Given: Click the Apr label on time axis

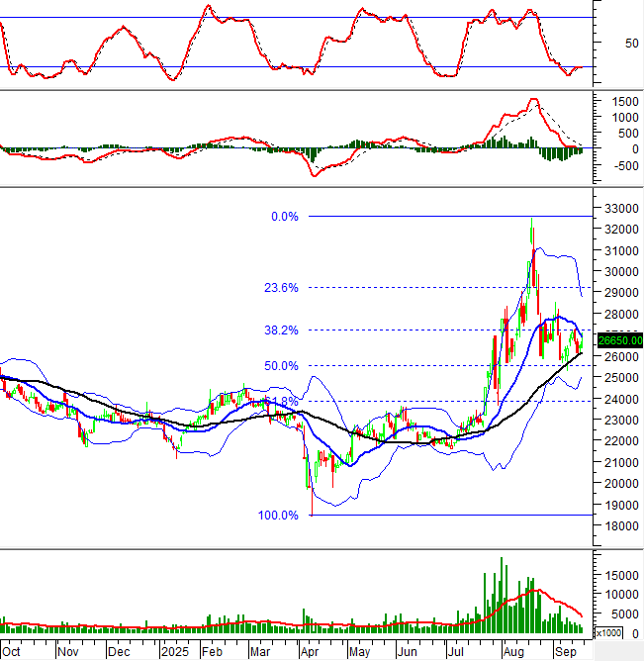Looking at the screenshot, I should click(310, 652).
